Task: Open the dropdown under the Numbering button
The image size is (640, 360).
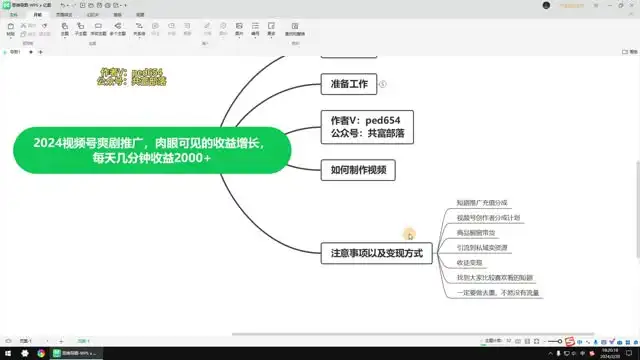Action: tap(255, 38)
